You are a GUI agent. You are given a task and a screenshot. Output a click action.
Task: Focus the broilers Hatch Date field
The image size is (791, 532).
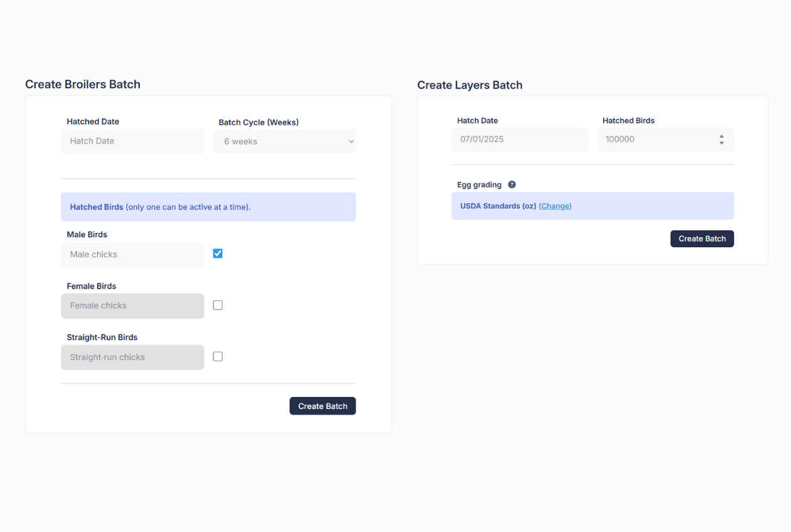coord(132,141)
